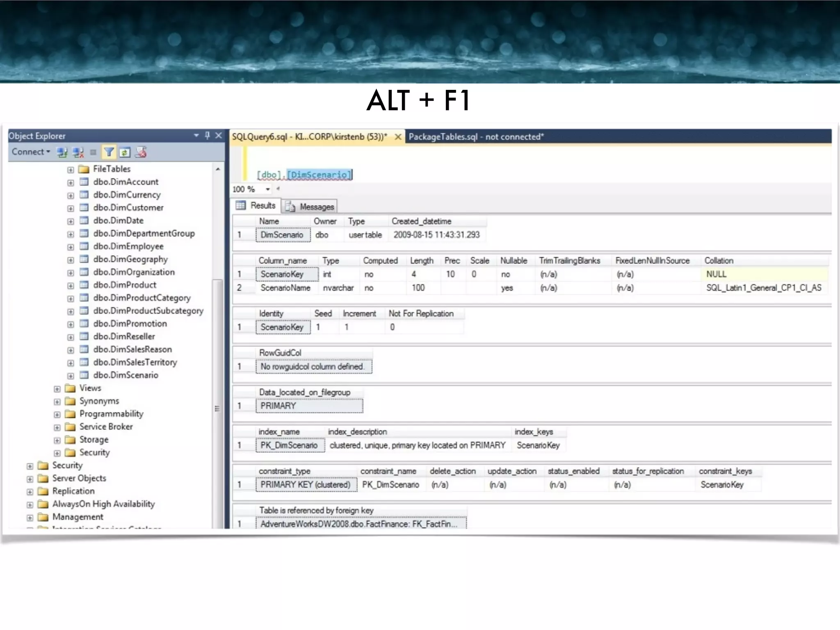Select dbo.DimScenario in the tree
The height and width of the screenshot is (630, 840).
[126, 375]
